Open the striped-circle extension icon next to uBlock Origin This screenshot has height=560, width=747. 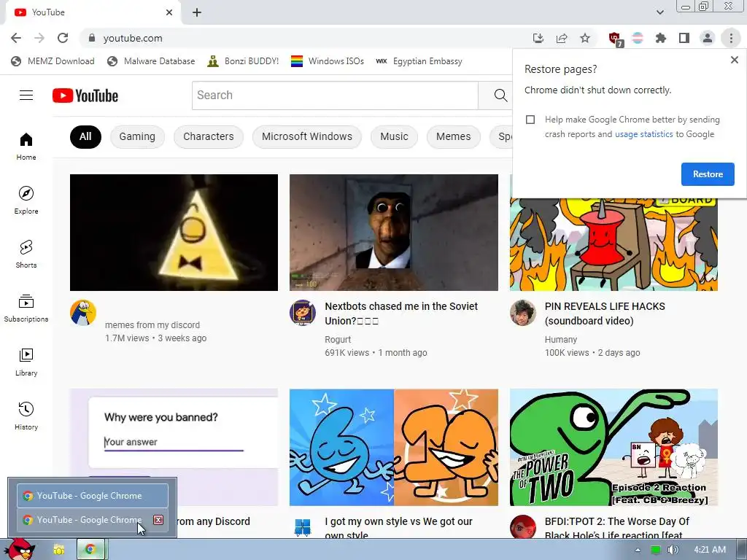point(638,38)
